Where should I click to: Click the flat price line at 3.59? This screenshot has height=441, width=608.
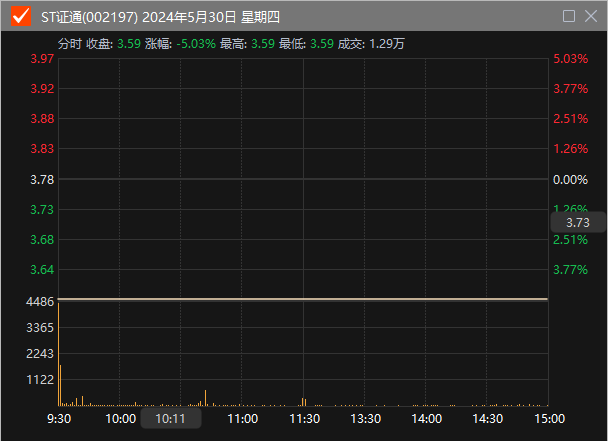(303, 299)
